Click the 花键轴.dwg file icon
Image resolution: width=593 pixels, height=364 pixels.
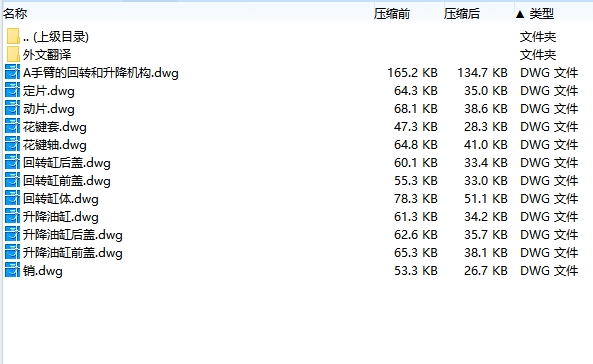pyautogui.click(x=12, y=145)
